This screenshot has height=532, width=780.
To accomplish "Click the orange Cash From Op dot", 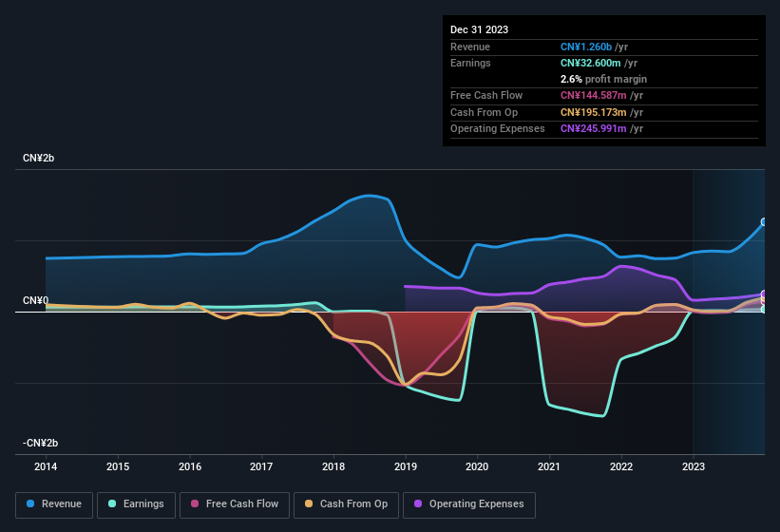I will click(310, 504).
